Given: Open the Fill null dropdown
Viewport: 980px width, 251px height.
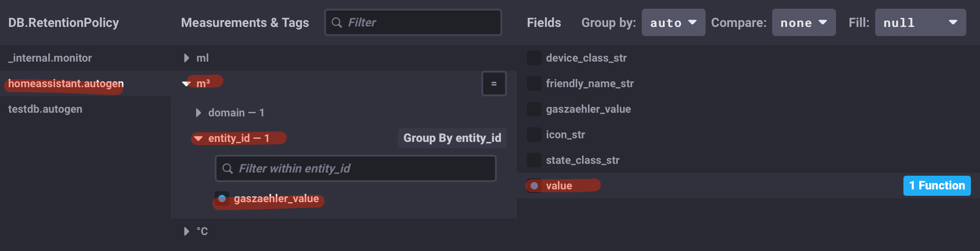Looking at the screenshot, I should coord(920,22).
